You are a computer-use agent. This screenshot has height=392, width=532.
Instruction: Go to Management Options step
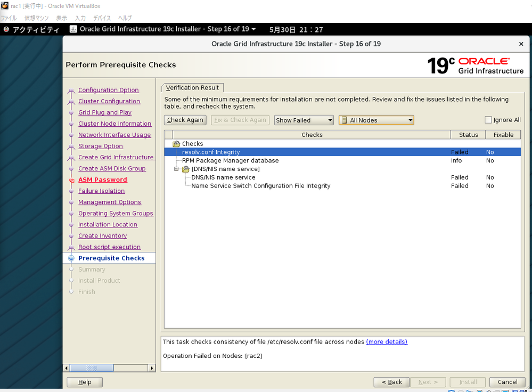(x=110, y=202)
